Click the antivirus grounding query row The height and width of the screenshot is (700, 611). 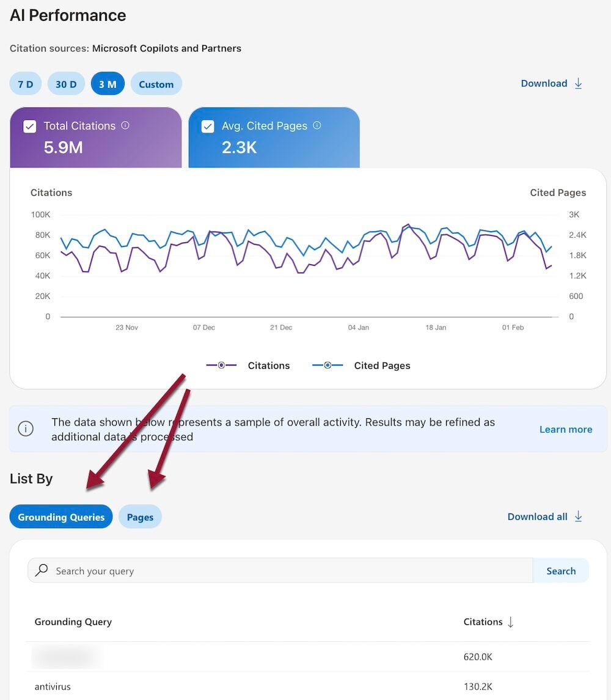(53, 687)
